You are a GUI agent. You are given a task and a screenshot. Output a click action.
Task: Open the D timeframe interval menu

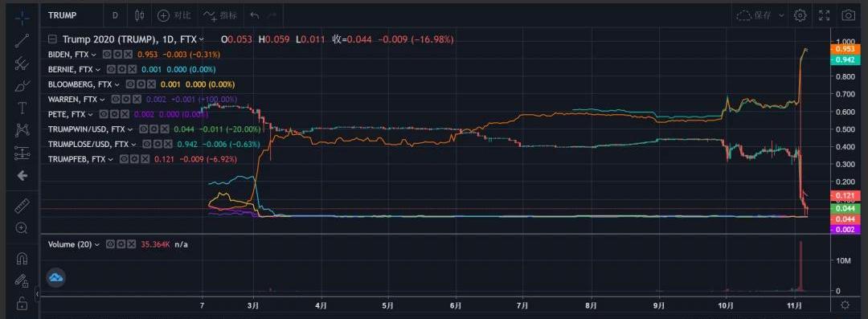115,15
